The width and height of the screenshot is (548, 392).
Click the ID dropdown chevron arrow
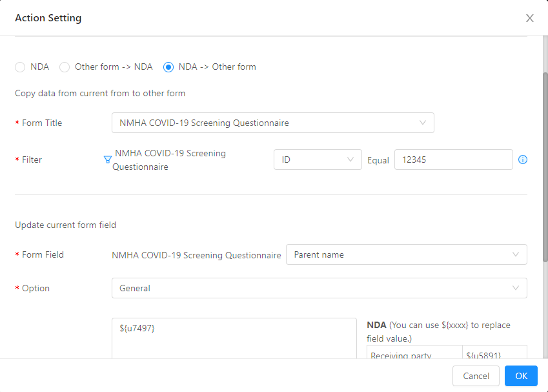(x=350, y=160)
